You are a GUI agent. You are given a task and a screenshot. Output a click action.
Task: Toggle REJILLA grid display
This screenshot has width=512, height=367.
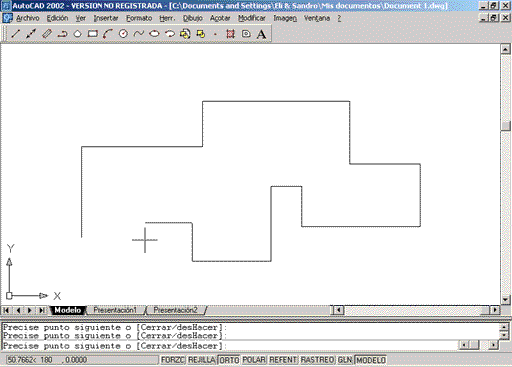(201, 360)
